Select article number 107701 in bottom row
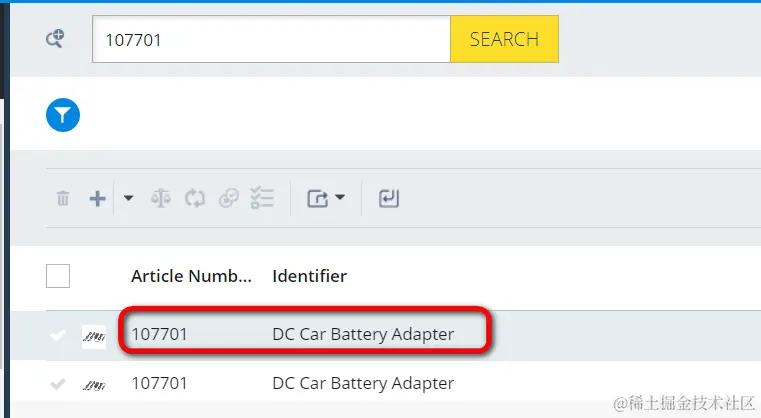Screen dimensions: 761x418 (x=159, y=383)
